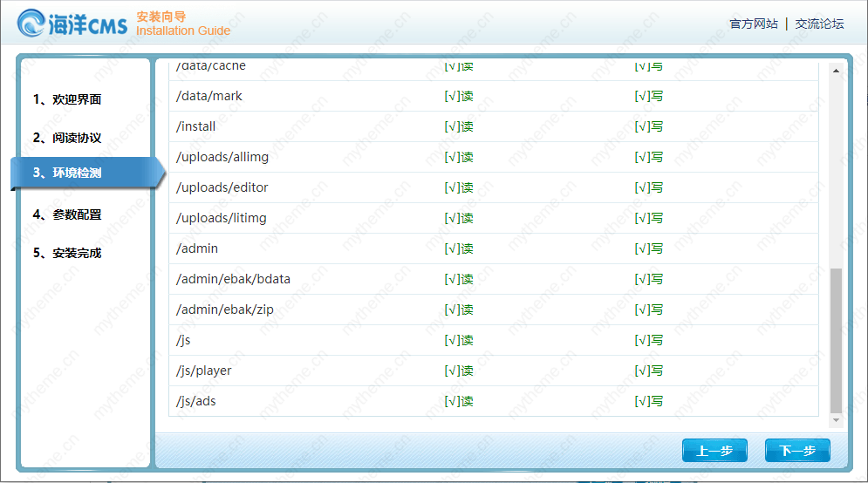
Task: Click the write status for /data/mark
Action: click(649, 96)
